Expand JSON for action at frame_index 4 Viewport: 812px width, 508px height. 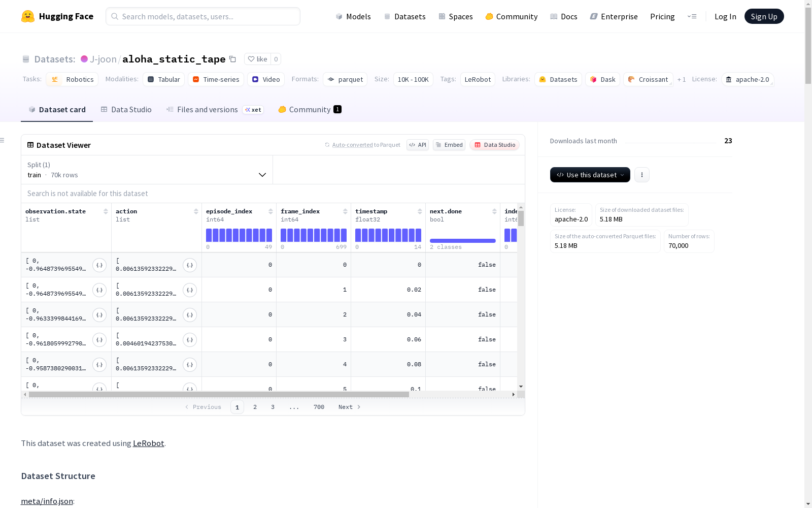190,365
